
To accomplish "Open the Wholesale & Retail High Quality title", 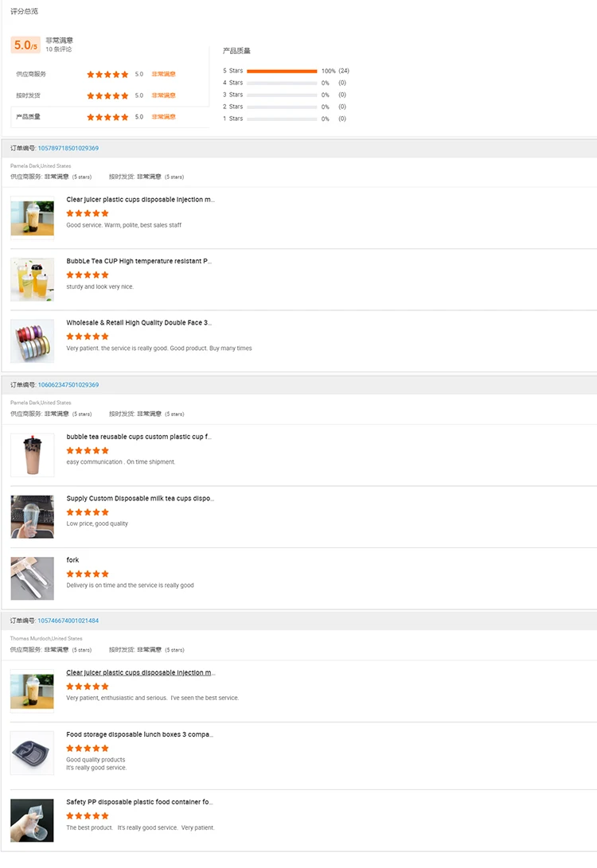I will tap(139, 323).
